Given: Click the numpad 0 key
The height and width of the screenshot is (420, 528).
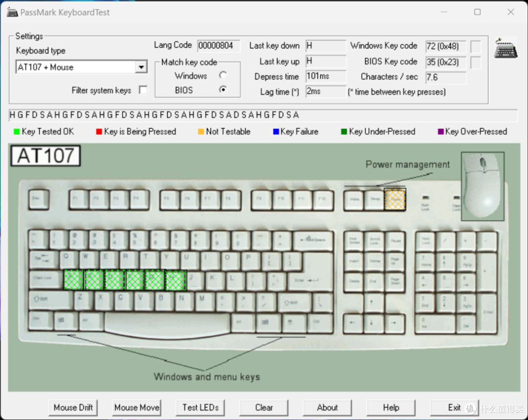Looking at the screenshot, I should (436, 323).
